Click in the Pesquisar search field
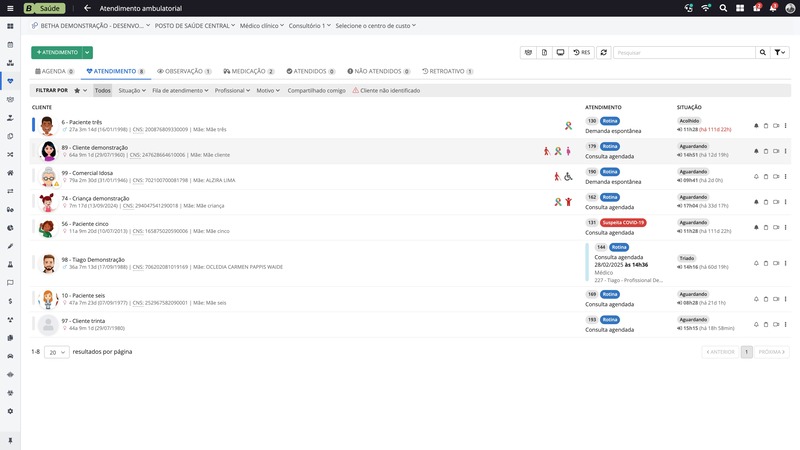Screen dimensions: 800x450 point(680,52)
